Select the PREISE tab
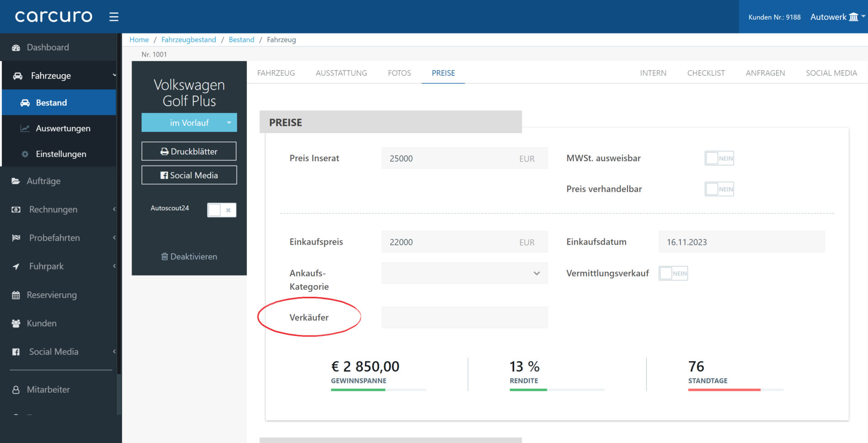The height and width of the screenshot is (443, 868). (443, 73)
